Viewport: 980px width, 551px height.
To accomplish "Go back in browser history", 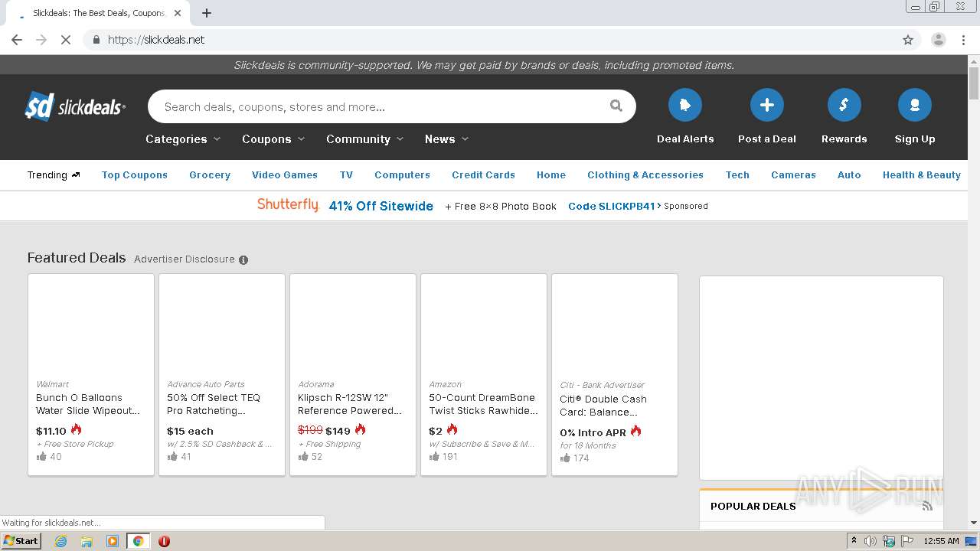I will (x=17, y=40).
